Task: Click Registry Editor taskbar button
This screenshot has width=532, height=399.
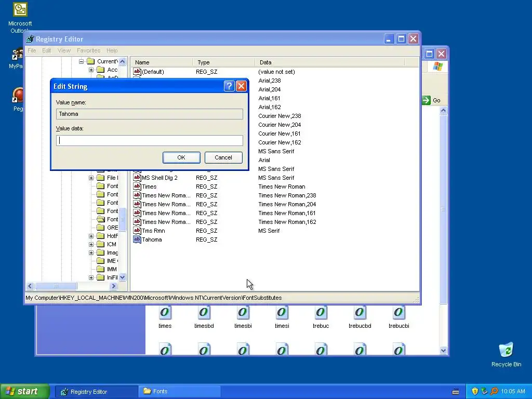Action: coord(96,391)
